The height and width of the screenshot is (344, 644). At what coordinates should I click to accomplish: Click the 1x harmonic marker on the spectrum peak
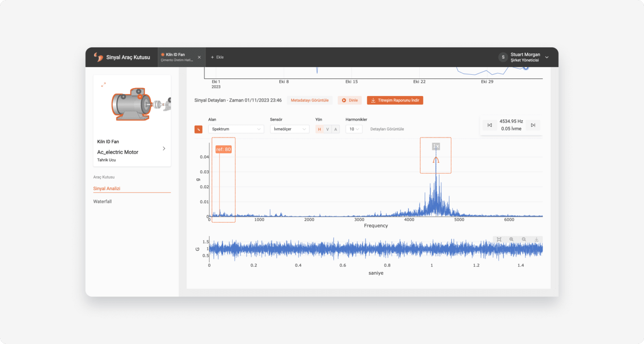tap(436, 146)
